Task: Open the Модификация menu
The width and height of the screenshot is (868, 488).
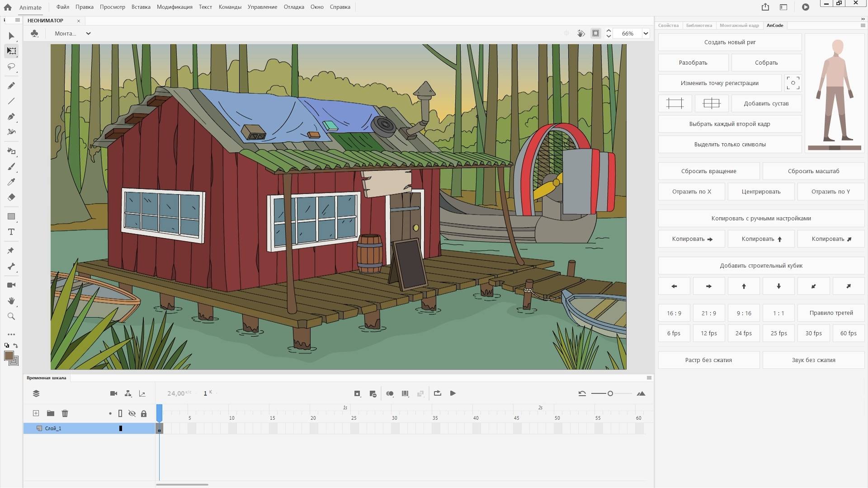Action: click(175, 7)
